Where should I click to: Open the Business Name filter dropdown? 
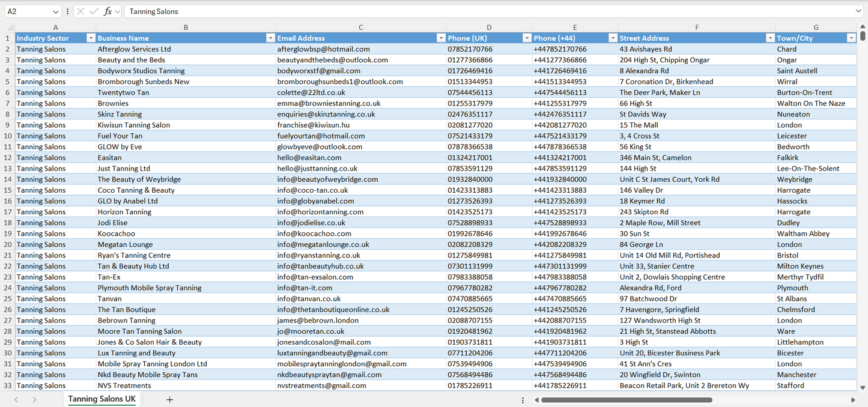(x=270, y=38)
